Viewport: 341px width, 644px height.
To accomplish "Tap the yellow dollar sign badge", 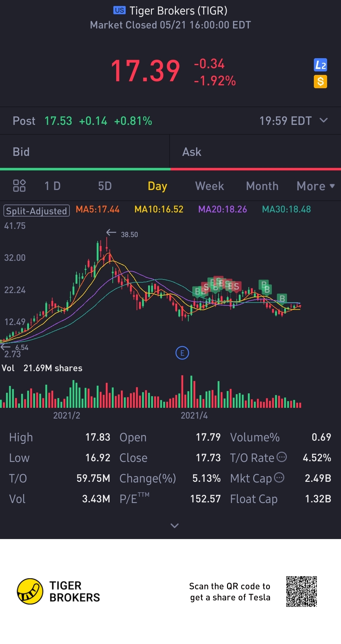I will coord(320,82).
